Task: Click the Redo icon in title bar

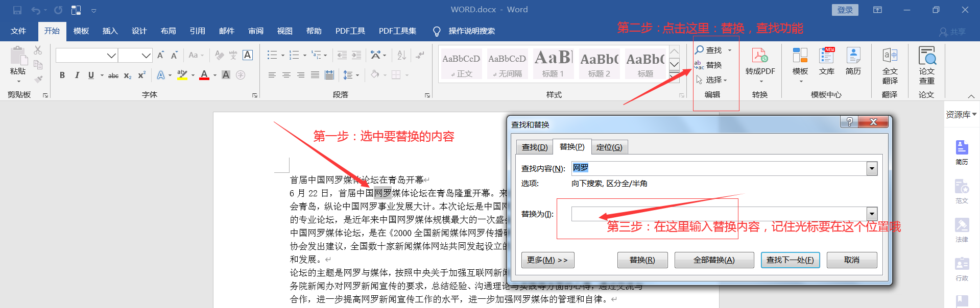Action: pos(58,10)
